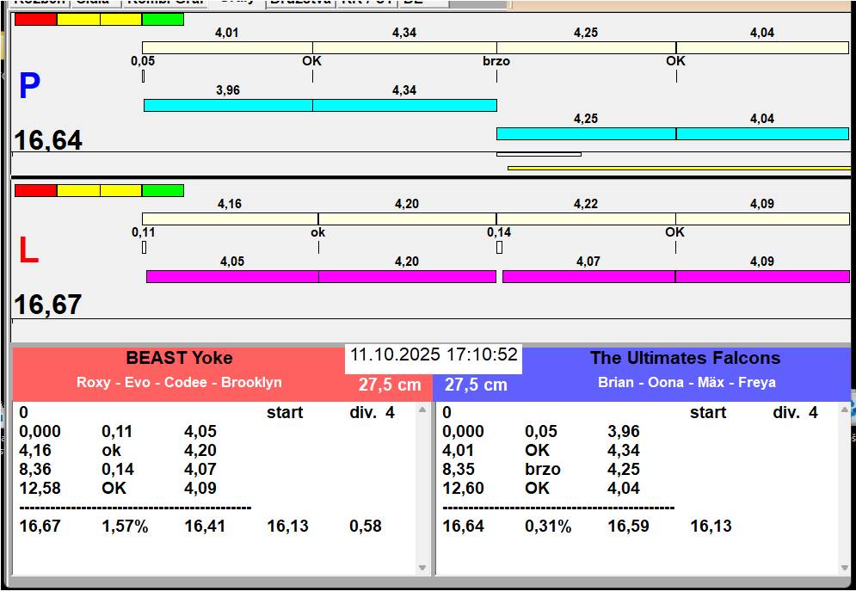
Task: Click the 1,57% value in BEAST Yoke summary
Action: click(125, 526)
